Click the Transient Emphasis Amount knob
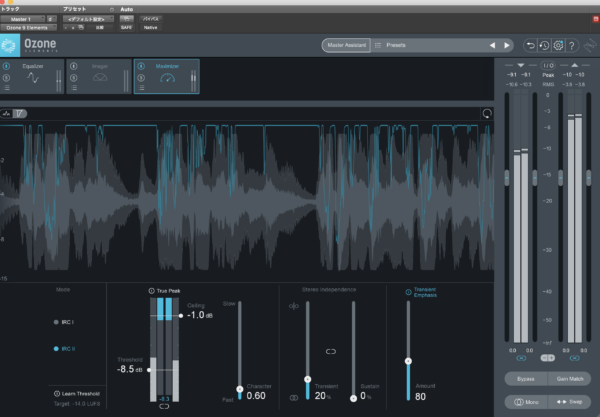 tap(408, 361)
